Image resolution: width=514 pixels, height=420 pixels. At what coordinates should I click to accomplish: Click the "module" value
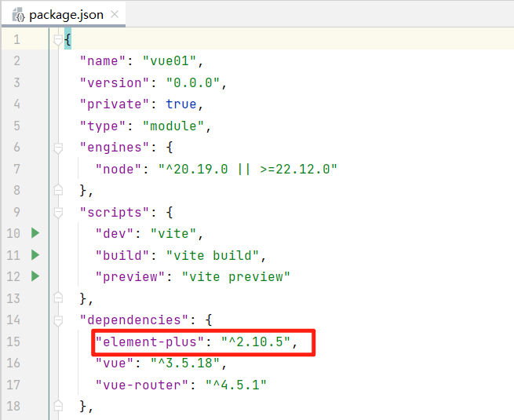173,126
